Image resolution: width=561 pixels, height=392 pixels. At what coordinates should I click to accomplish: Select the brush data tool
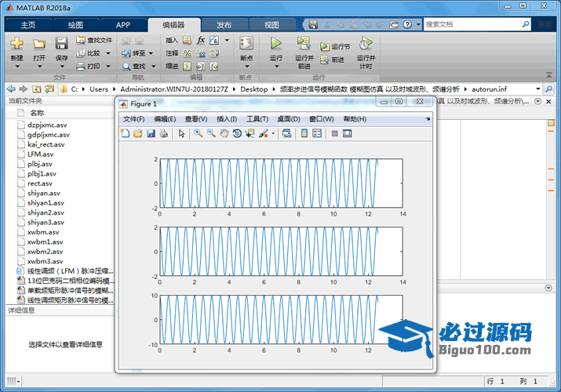coord(264,133)
